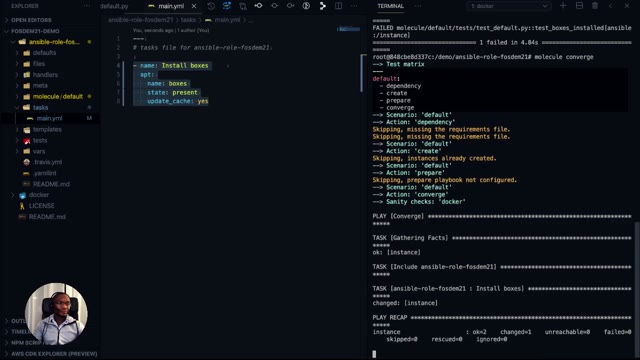The height and width of the screenshot is (360, 640).
Task: Click the EXPLORER panel title
Action: point(25,6)
